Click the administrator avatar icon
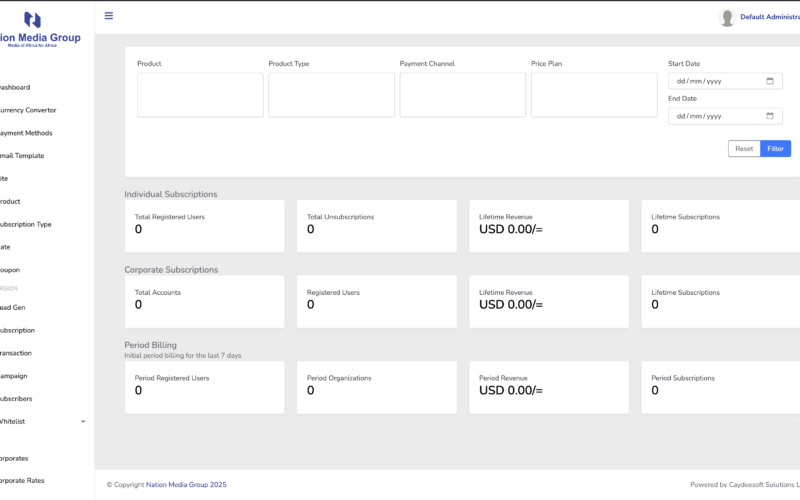Viewport: 800px width, 500px height. pyautogui.click(x=727, y=17)
